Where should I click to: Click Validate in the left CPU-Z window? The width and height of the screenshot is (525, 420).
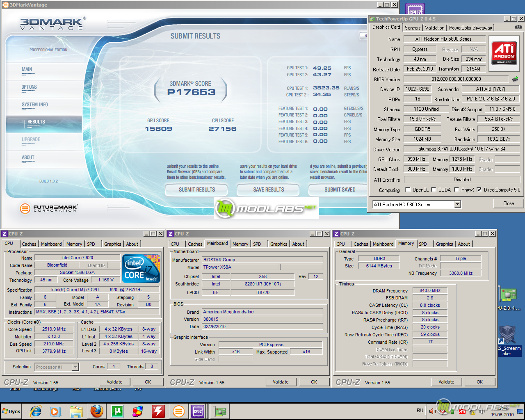pos(114,382)
